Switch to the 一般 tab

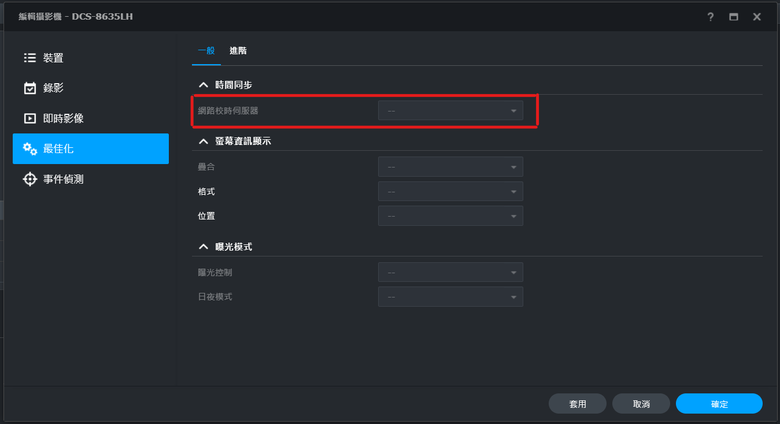click(206, 51)
